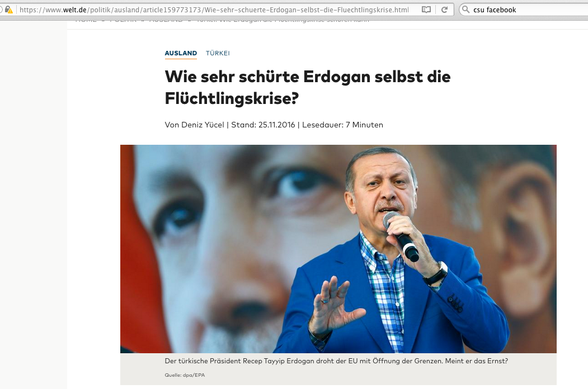This screenshot has width=588, height=389.
Task: Click the 'Quelle: dpa/EPA' source credit
Action: pyautogui.click(x=185, y=375)
